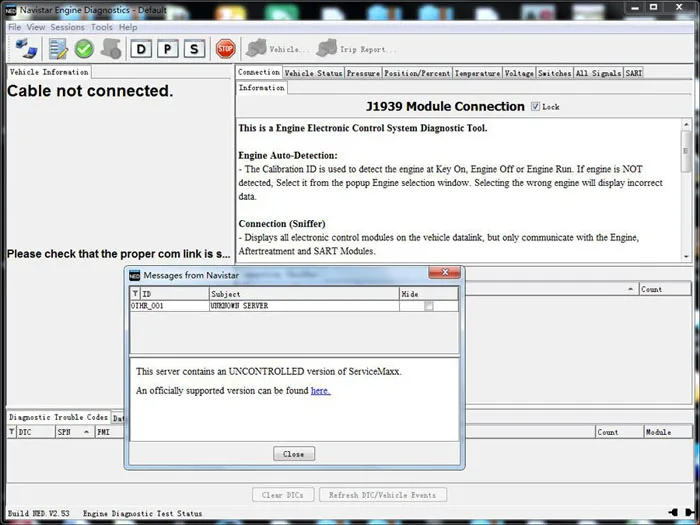Screen dimensions: 700x525
Task: Open the Trip Report toolbar item
Action: [356, 49]
